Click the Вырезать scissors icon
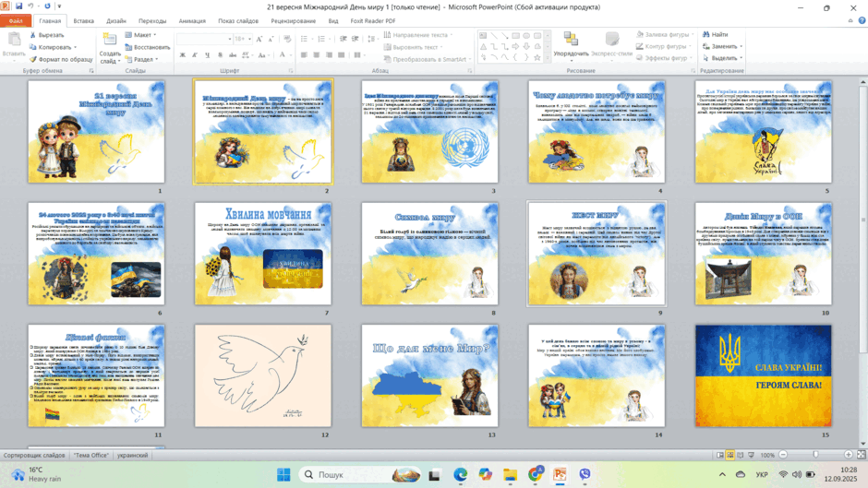Screen dimensions: 868x488 (32, 35)
